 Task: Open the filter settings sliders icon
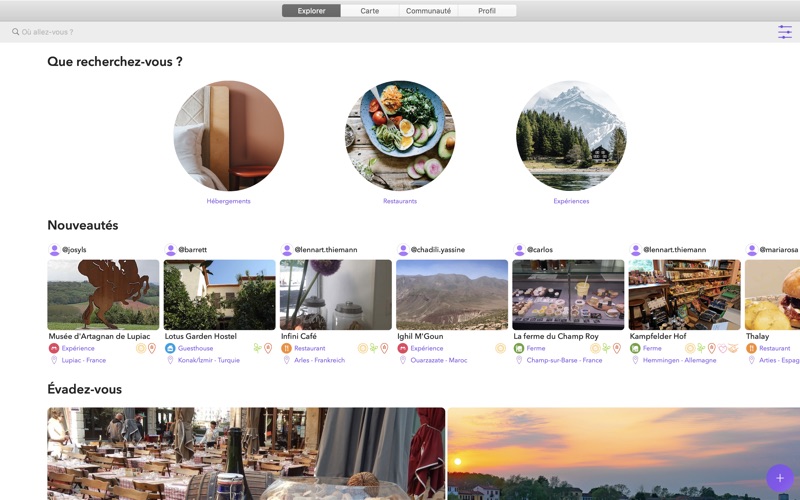coord(785,32)
